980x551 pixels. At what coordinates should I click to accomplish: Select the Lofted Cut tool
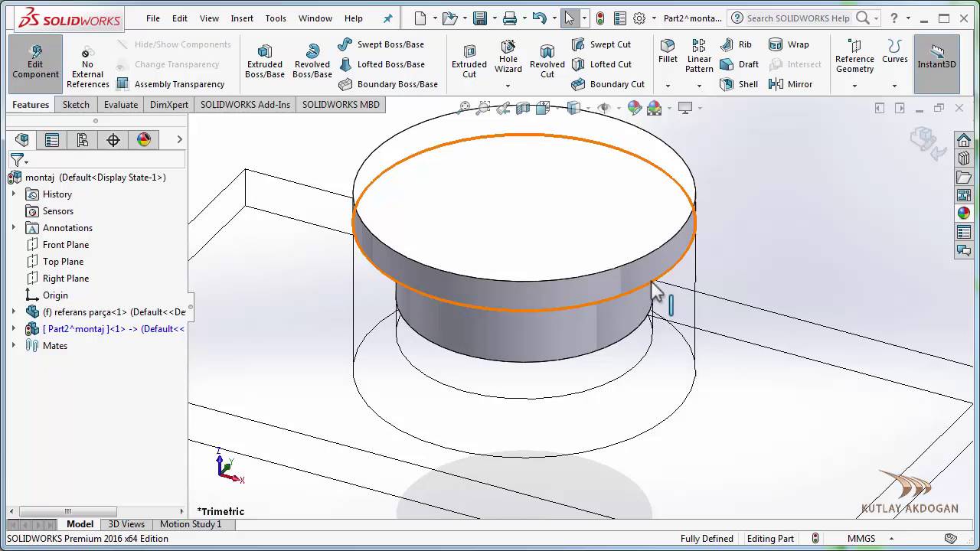(601, 64)
